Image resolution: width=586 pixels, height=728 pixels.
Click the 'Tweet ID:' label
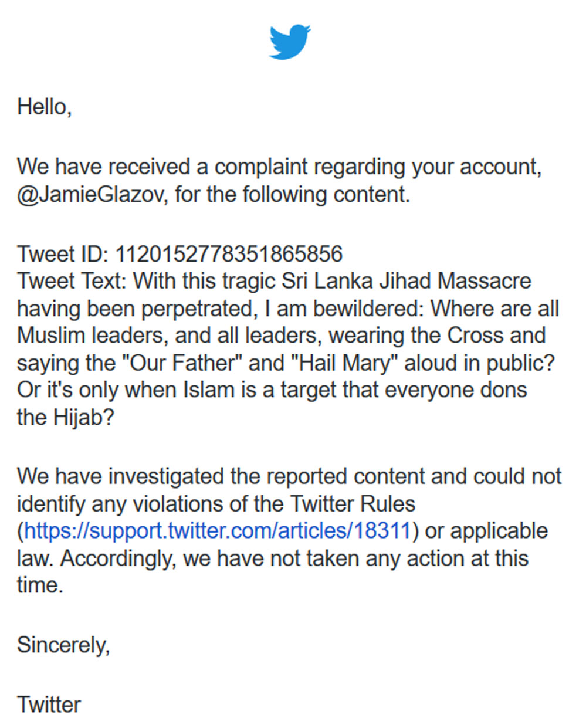click(x=63, y=254)
